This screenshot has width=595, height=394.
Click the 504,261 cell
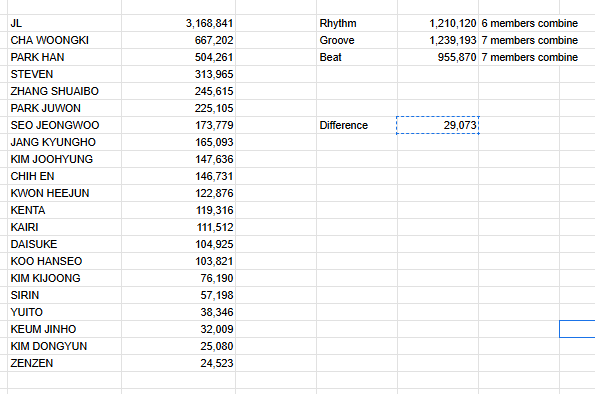coord(178,57)
